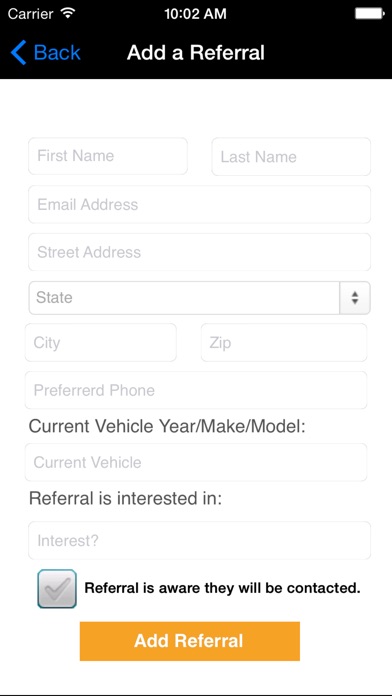Tap the Add a Referral title
This screenshot has height=696, width=392.
click(x=196, y=52)
